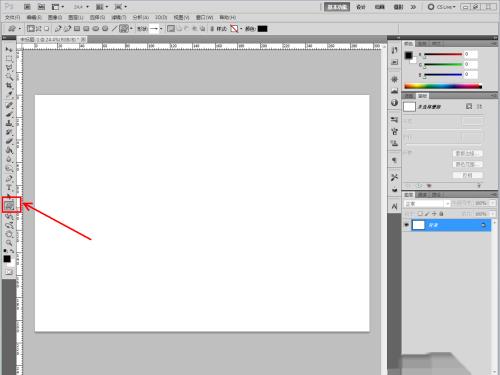Viewport: 500px width, 375px height.
Task: Launch Bridge from the application bar
Action: point(27,7)
